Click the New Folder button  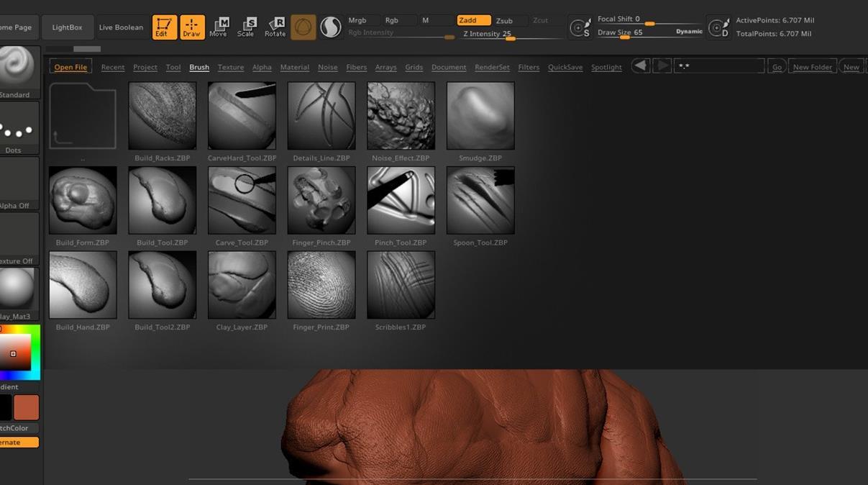pyautogui.click(x=812, y=67)
